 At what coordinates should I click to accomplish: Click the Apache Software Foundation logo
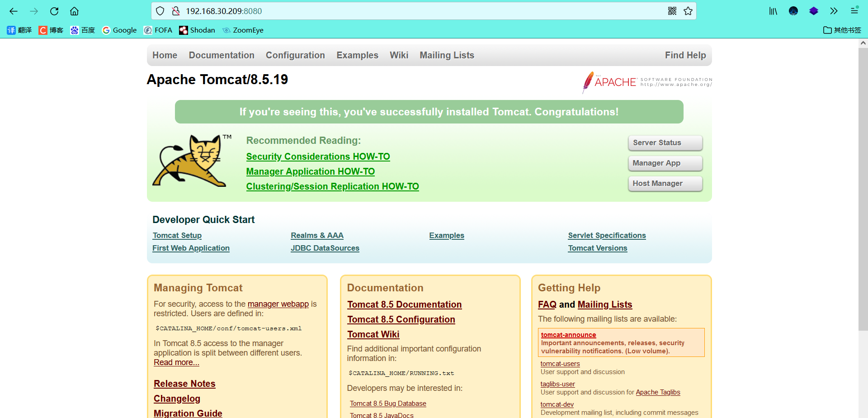[x=647, y=82]
